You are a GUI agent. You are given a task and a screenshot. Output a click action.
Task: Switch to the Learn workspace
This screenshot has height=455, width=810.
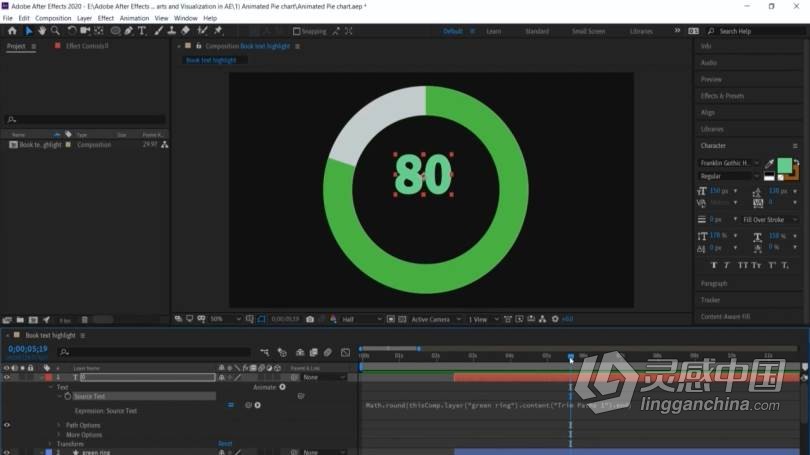[x=493, y=32]
